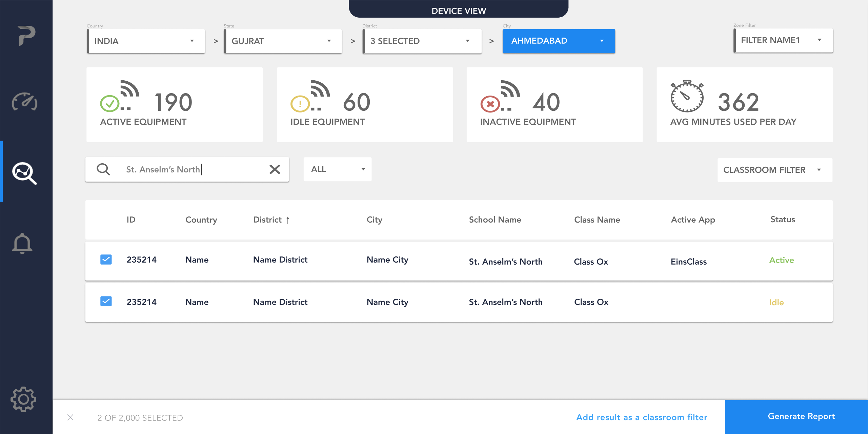Click the Active Equipment summary card
This screenshot has width=868, height=434.
tap(175, 105)
